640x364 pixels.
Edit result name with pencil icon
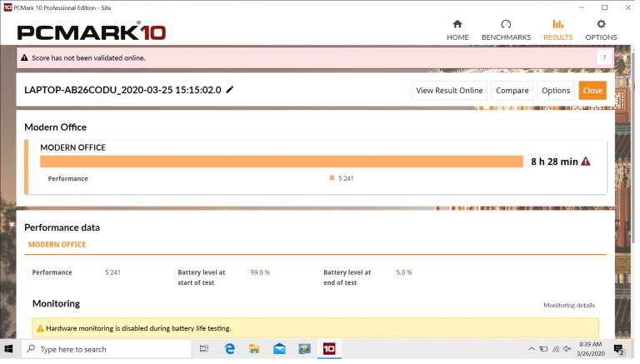click(230, 89)
